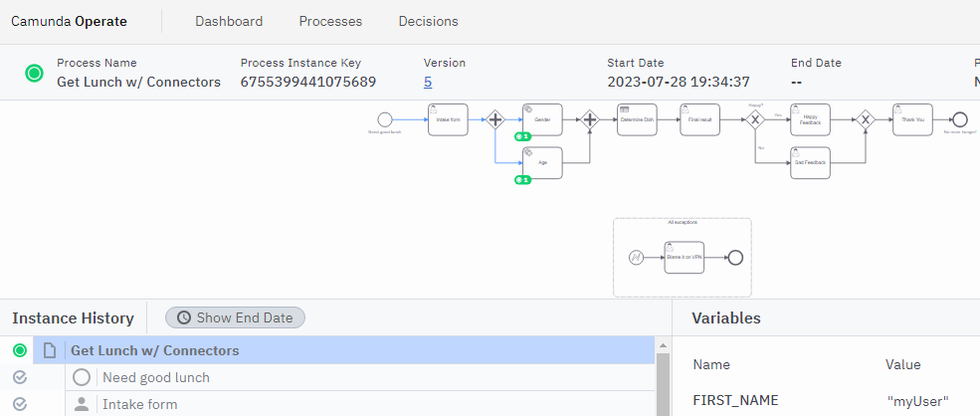Screen dimensions: 980x416
Task: Select the 'Age' connector task in diagram
Action: pos(542,162)
